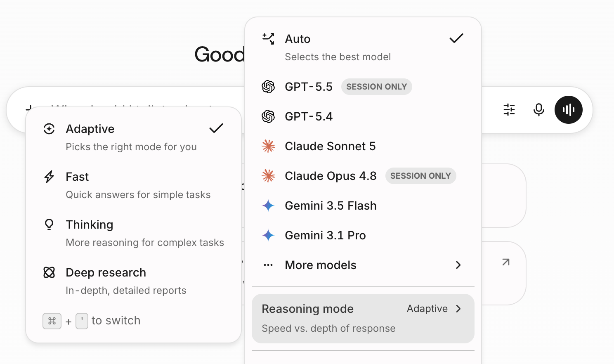
Task: Click the text "More reasoning for complex tasks"
Action: tap(145, 243)
